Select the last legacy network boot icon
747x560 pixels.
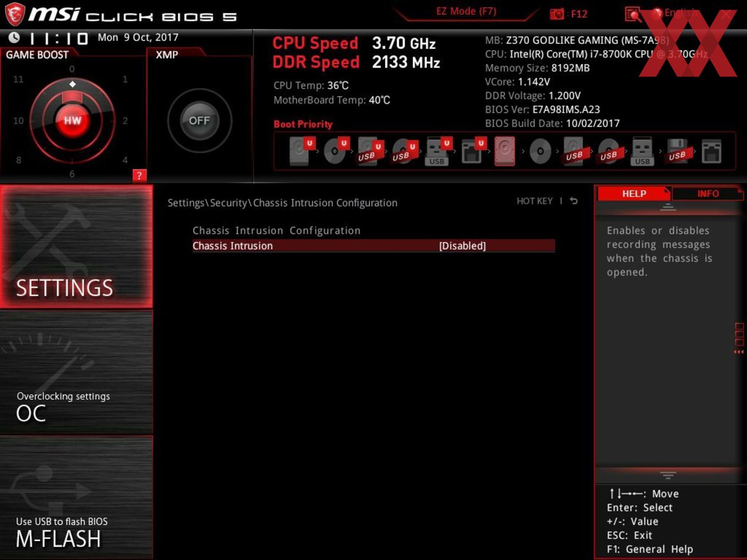[x=711, y=151]
